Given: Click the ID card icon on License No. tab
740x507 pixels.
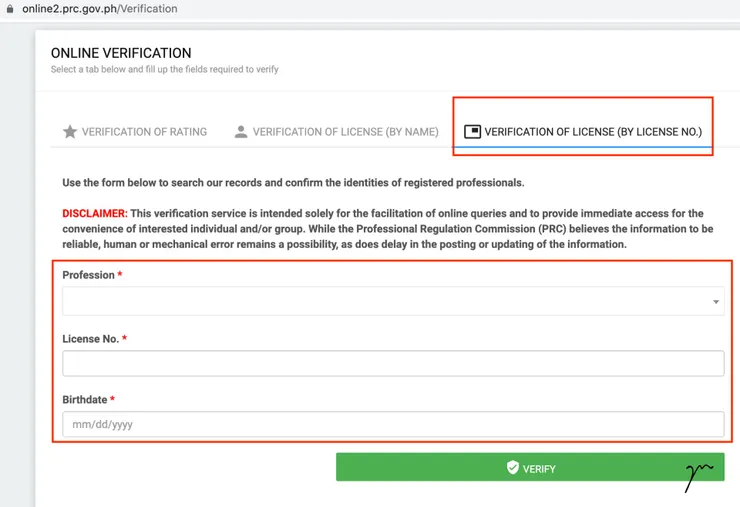Looking at the screenshot, I should [473, 132].
